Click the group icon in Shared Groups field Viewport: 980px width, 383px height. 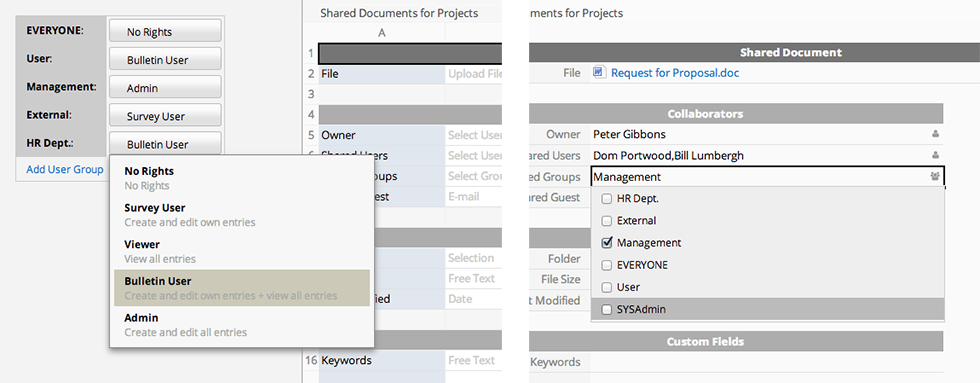[x=935, y=177]
